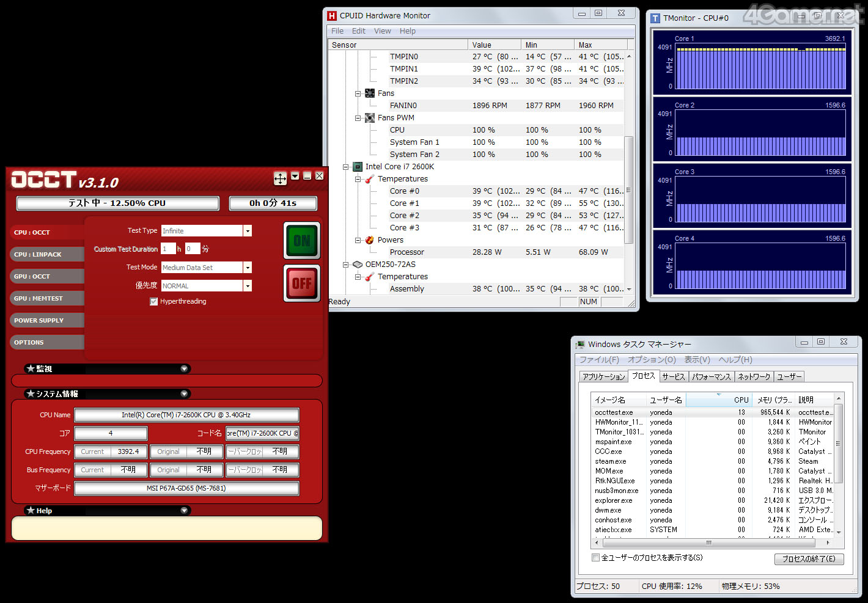This screenshot has height=603, width=868.
Task: Click the Custom Test Duration hours field
Action: (x=168, y=249)
